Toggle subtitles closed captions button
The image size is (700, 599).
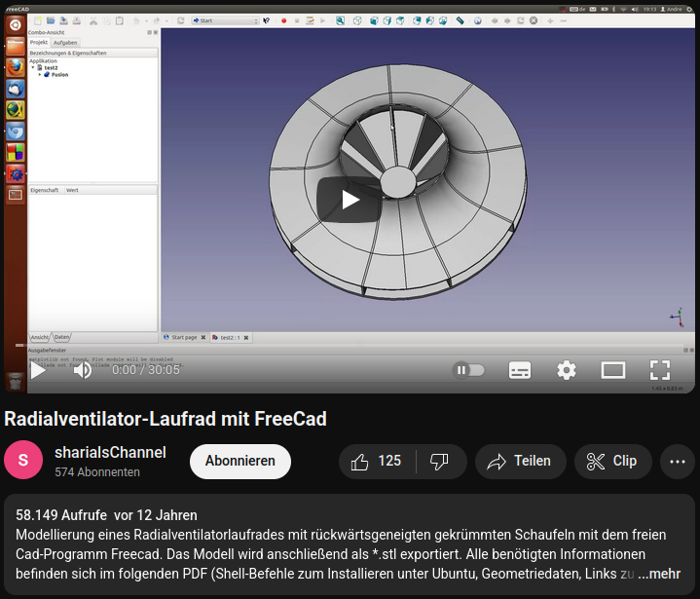click(x=520, y=370)
